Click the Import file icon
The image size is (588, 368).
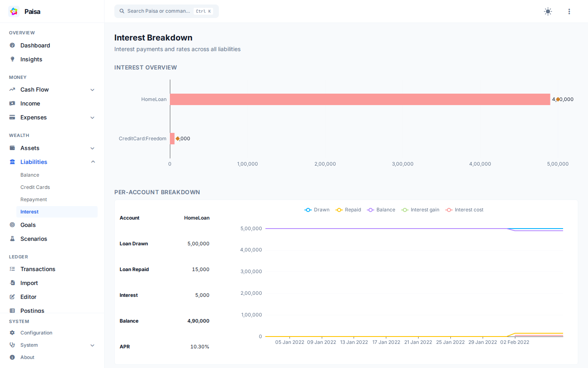(x=12, y=283)
